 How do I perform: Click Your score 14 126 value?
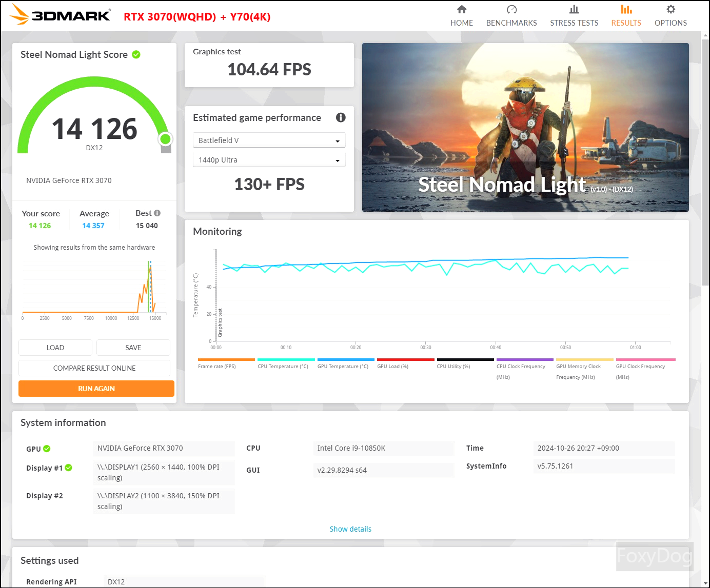point(40,226)
